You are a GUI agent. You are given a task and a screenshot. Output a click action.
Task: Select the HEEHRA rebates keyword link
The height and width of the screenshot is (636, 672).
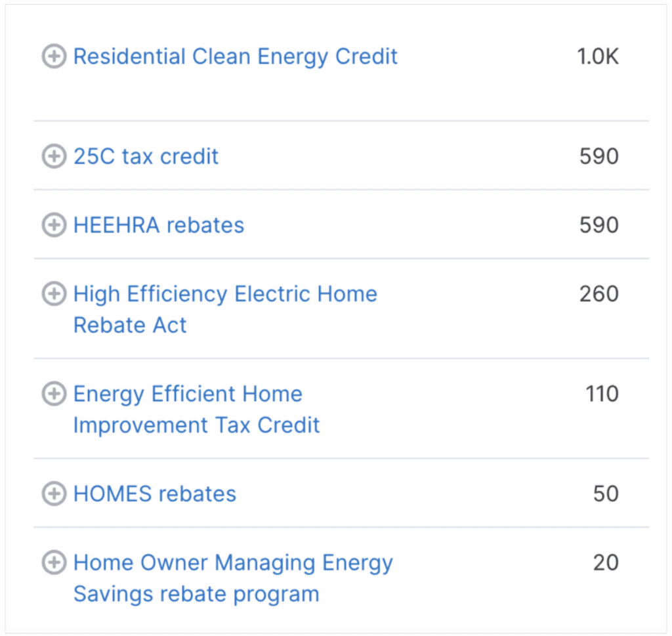coord(159,225)
